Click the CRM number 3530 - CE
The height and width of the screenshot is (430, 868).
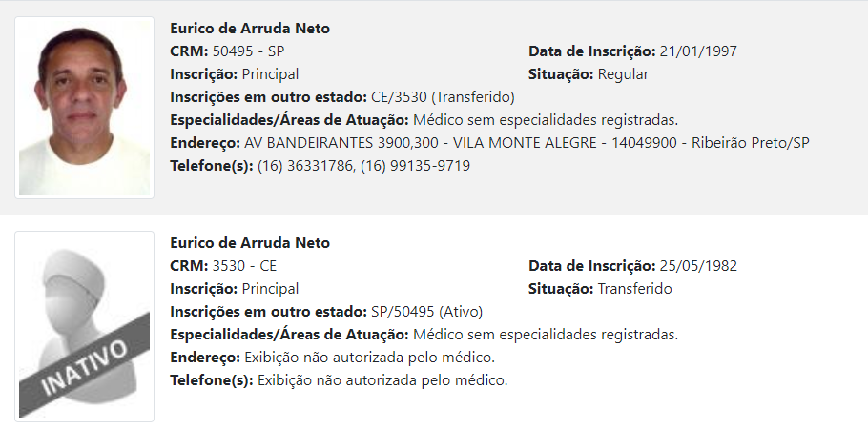[x=244, y=266]
